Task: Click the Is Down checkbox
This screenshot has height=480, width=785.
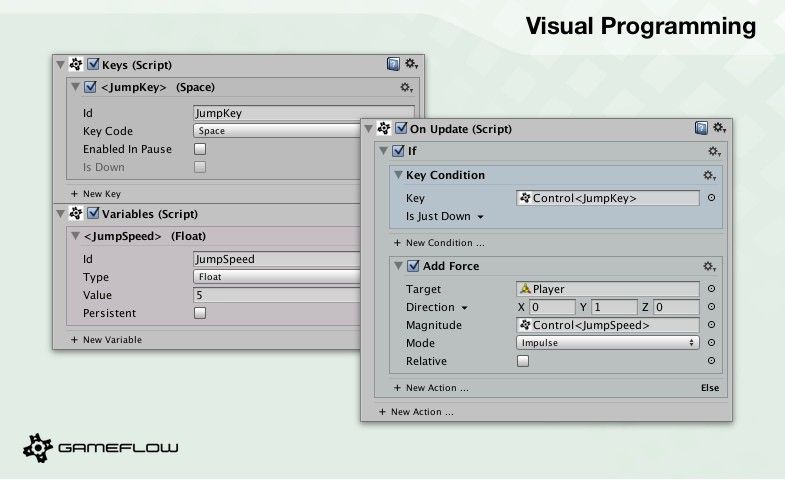Action: 200,167
